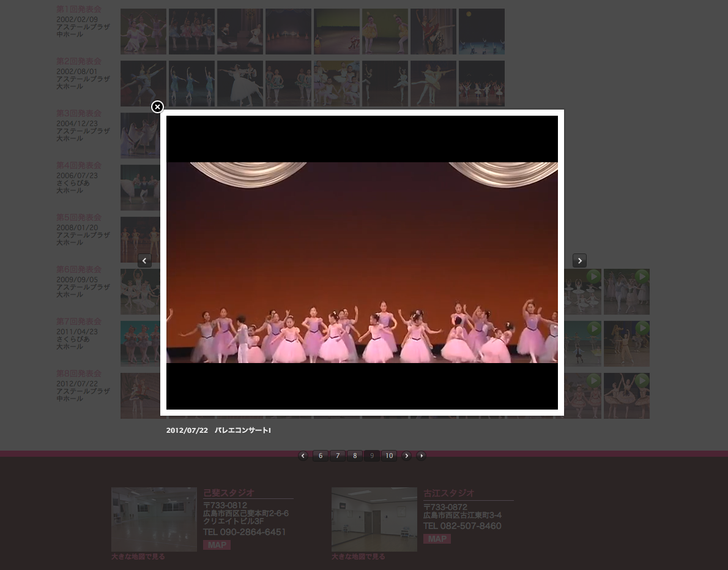Select current page 9 in pagination

tap(372, 456)
